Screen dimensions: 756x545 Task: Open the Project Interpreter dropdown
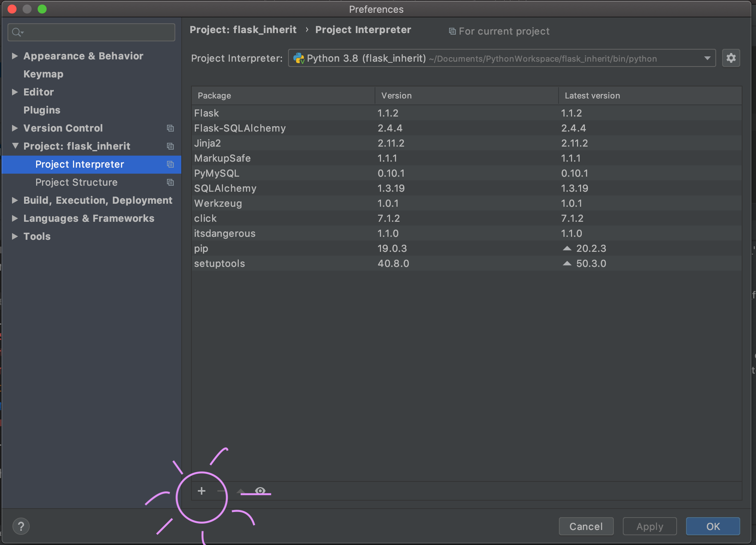point(707,58)
